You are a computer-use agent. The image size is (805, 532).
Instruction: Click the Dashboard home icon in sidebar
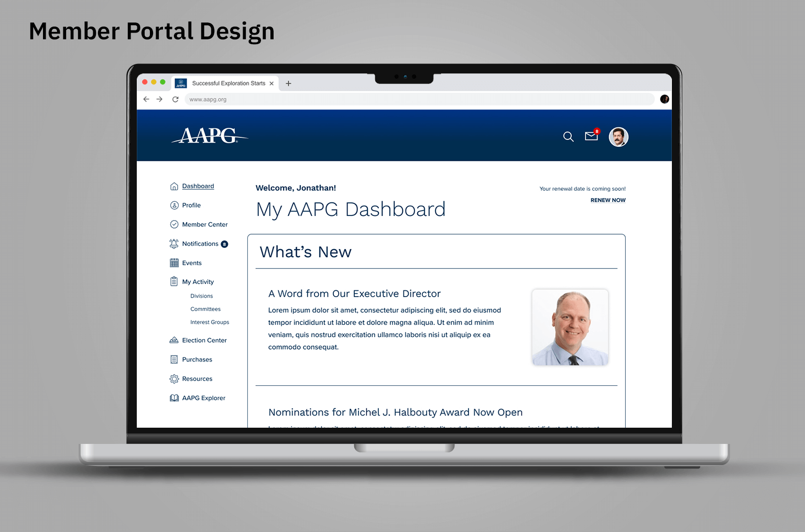coord(174,186)
